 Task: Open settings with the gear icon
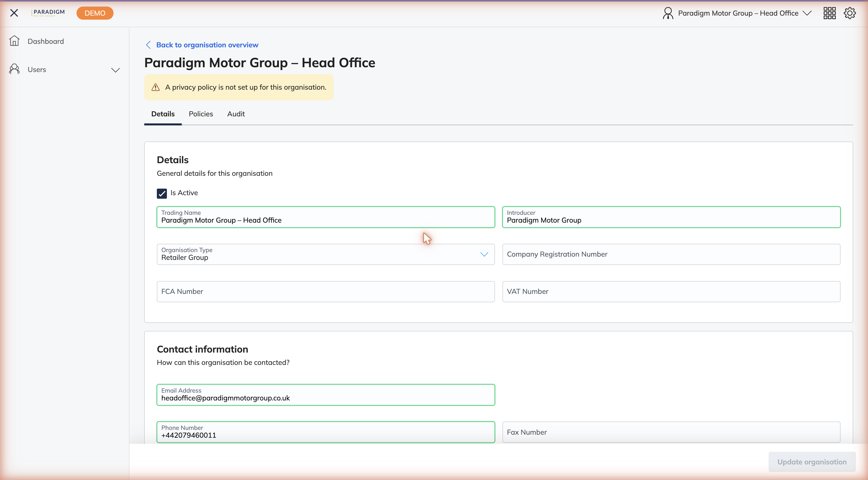[849, 13]
